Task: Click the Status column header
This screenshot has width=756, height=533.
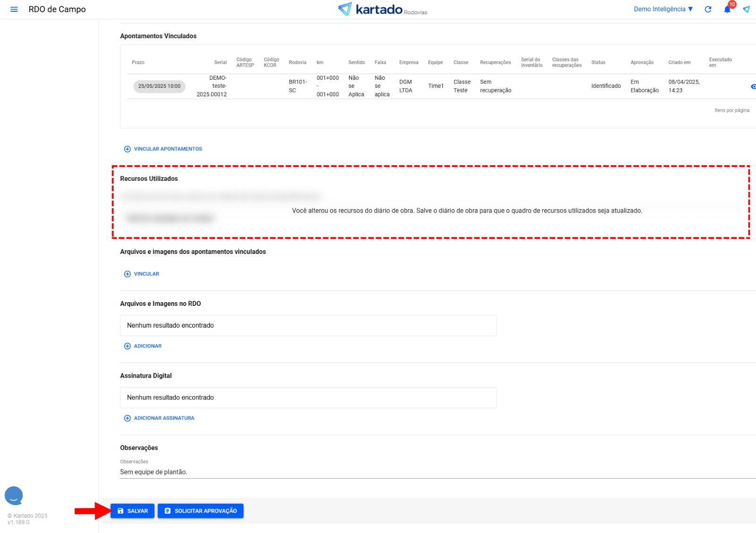Action: [598, 63]
